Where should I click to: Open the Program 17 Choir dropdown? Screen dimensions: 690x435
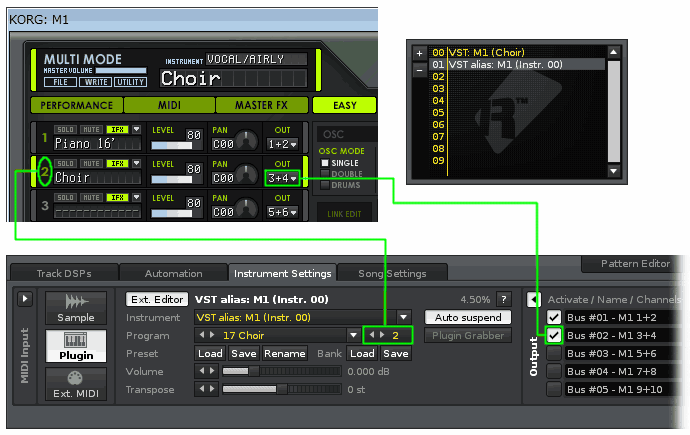(x=353, y=335)
